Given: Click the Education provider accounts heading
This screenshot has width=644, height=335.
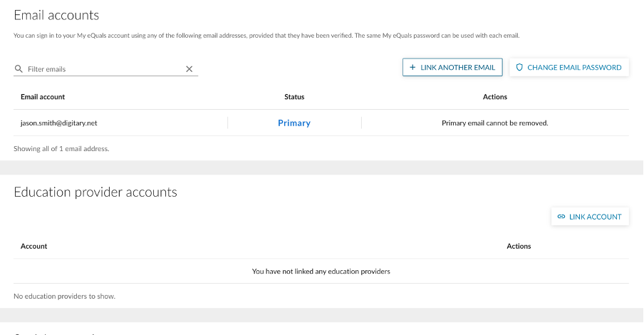Looking at the screenshot, I should point(95,192).
